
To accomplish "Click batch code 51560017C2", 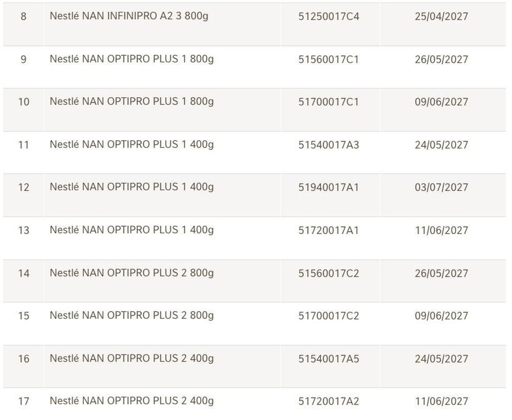I will [x=329, y=273].
